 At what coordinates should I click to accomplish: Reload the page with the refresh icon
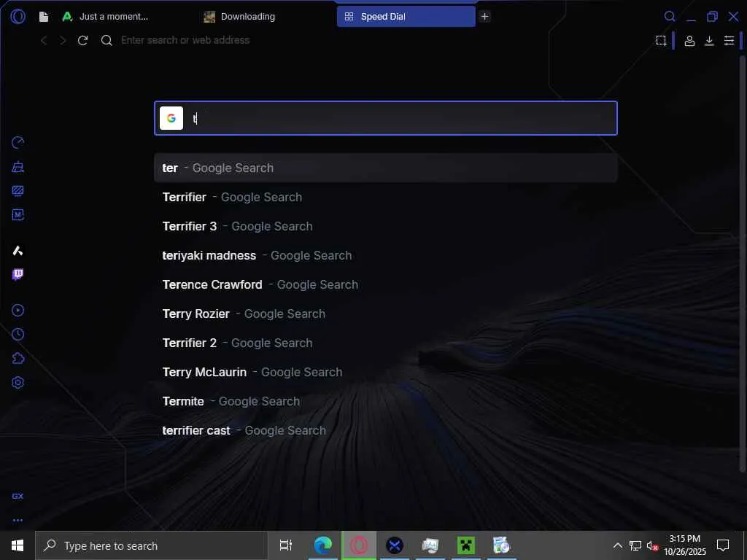(83, 41)
